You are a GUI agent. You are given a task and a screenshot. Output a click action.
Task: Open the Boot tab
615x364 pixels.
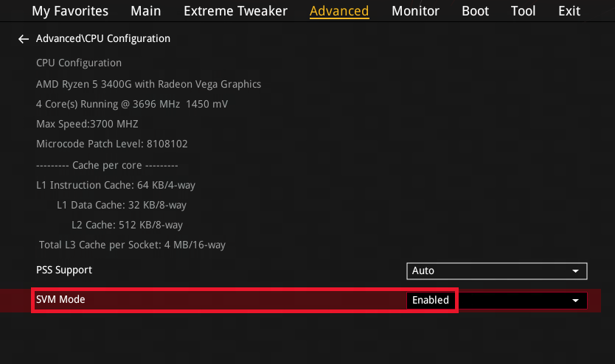click(x=475, y=11)
